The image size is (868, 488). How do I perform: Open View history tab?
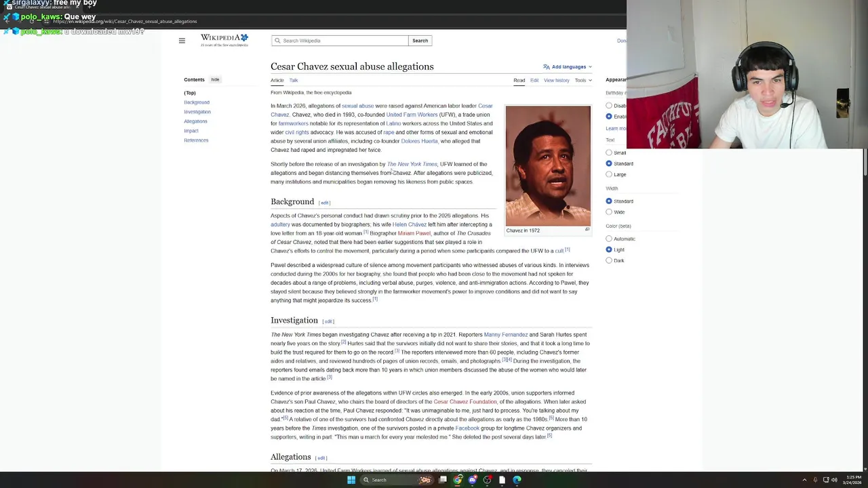click(556, 80)
